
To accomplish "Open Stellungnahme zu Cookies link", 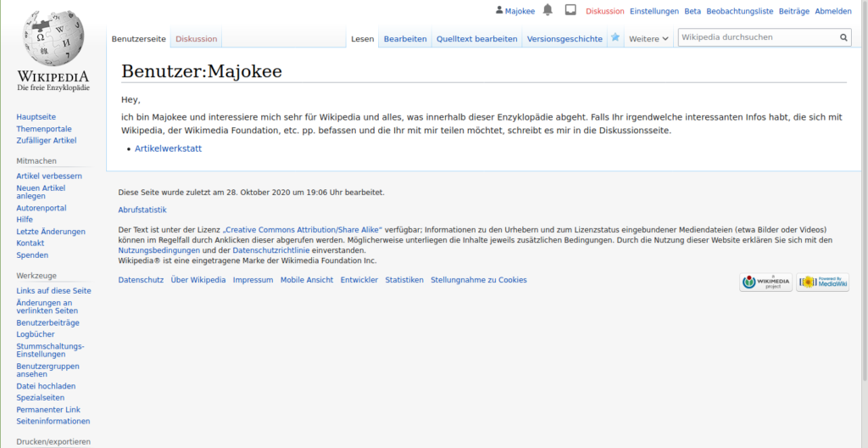I will 479,280.
